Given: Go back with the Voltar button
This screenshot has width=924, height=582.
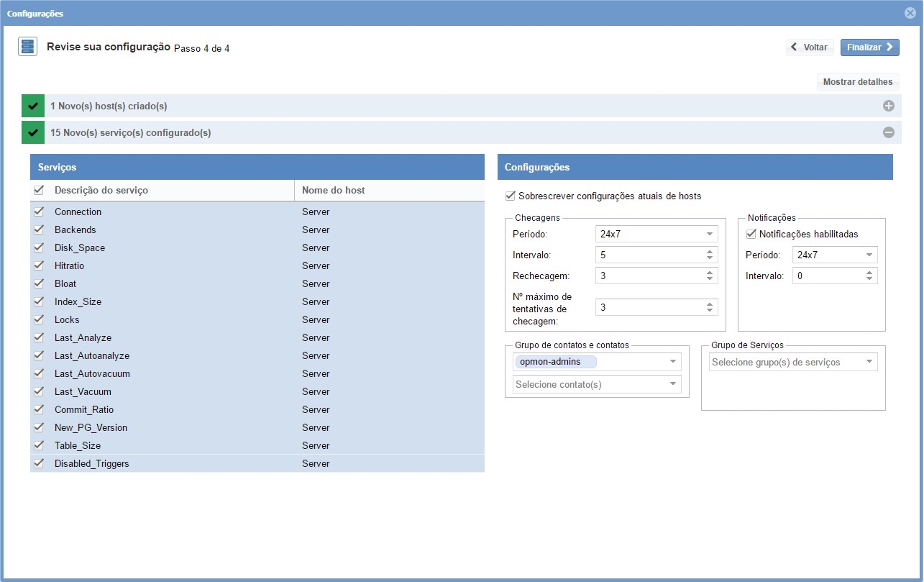Looking at the screenshot, I should pos(810,47).
